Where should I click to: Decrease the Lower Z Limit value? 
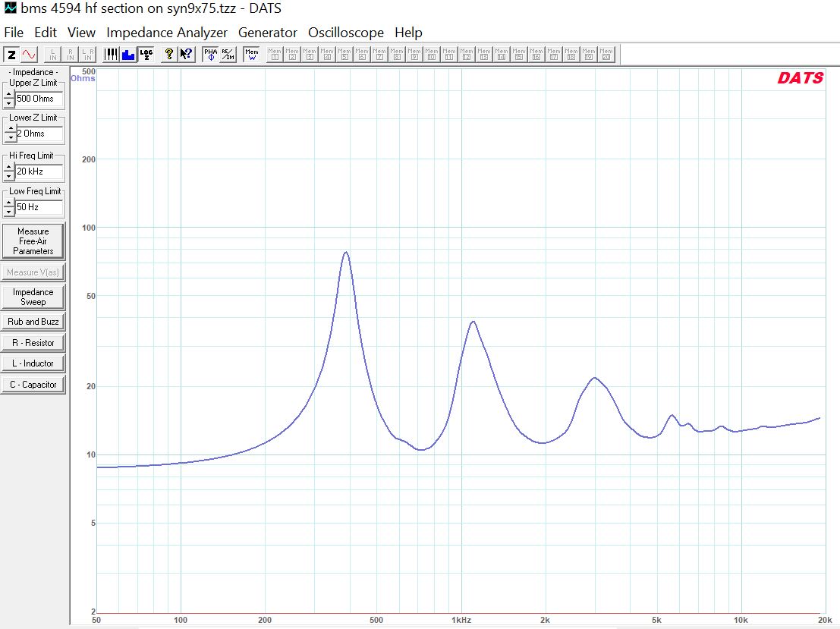point(11,137)
